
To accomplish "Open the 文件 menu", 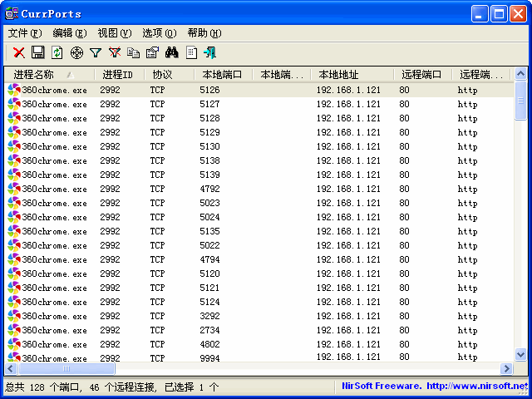I will tap(24, 33).
